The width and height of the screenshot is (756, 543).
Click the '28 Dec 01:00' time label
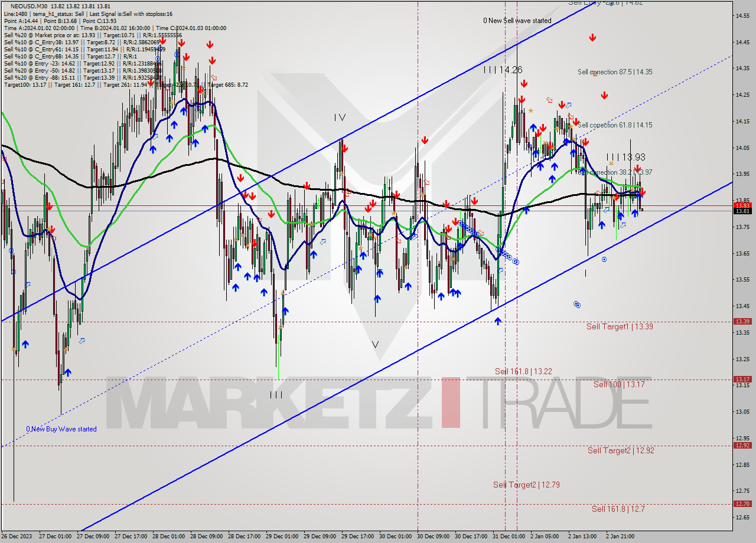170,537
